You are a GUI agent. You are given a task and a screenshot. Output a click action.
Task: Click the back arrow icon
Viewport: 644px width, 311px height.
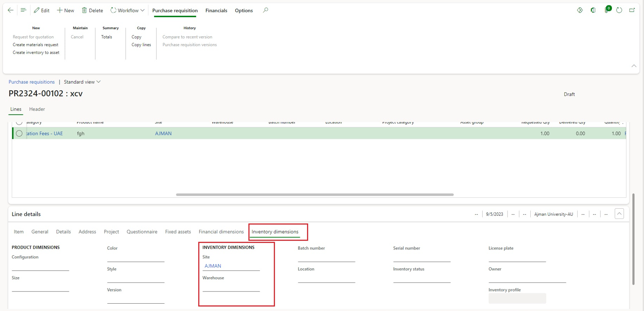tap(11, 10)
